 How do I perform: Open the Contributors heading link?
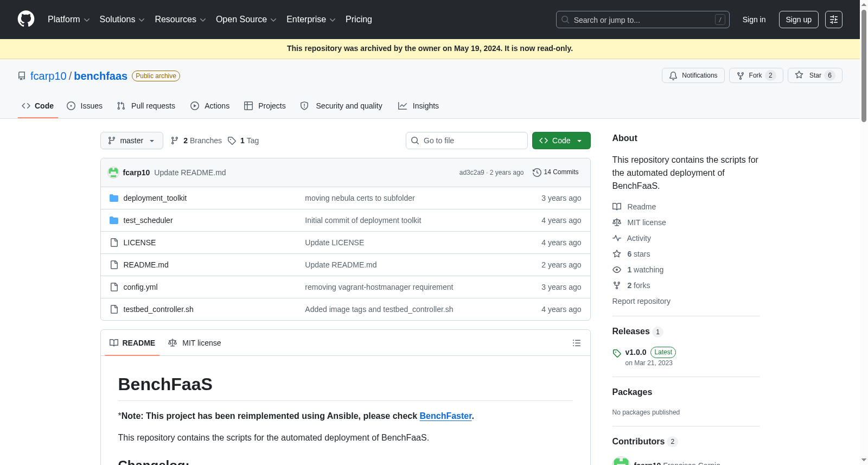pyautogui.click(x=639, y=442)
